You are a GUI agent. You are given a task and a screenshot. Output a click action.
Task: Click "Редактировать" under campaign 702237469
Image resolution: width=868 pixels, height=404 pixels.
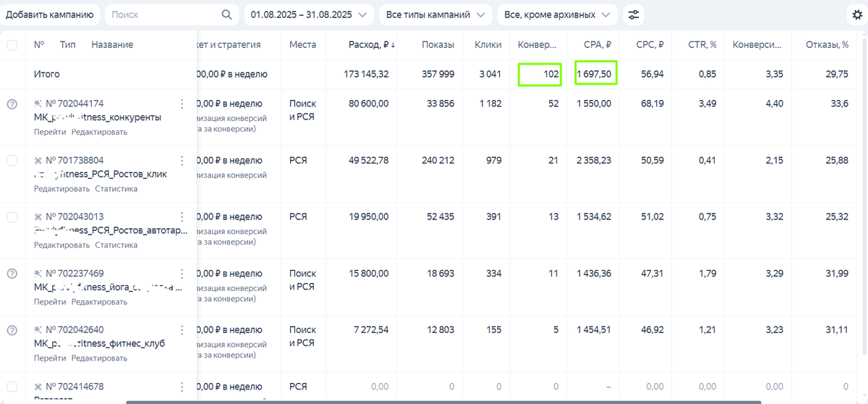pos(99,301)
